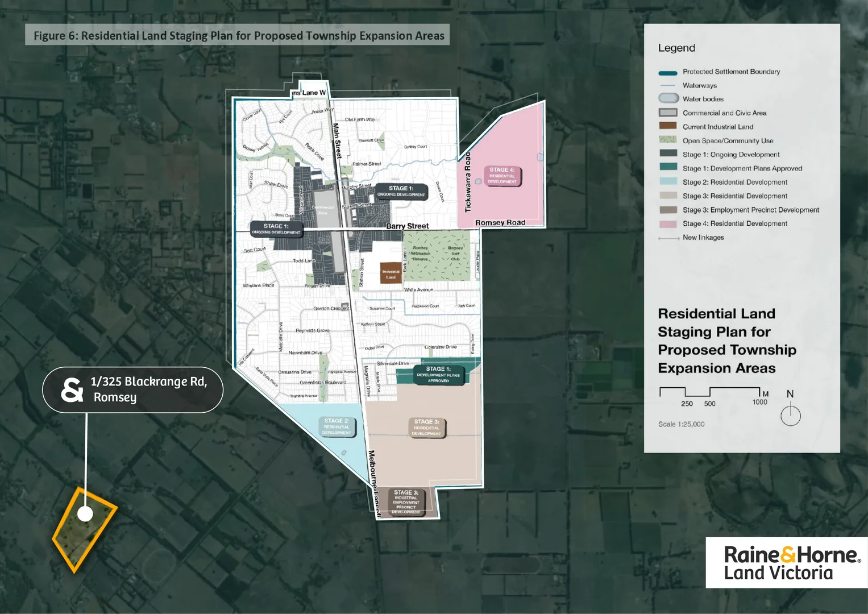This screenshot has width=868, height=614.
Task: Click the ampersand icon in the address label
Action: [72, 390]
